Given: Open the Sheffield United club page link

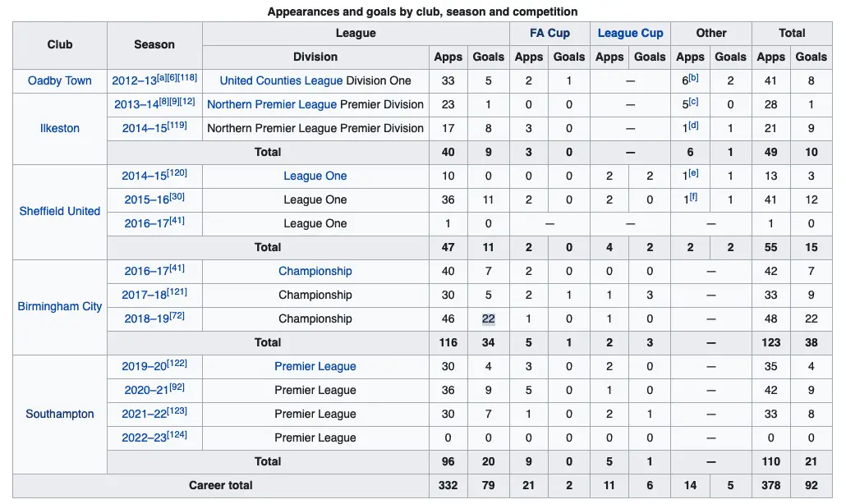Looking at the screenshot, I should [x=60, y=211].
